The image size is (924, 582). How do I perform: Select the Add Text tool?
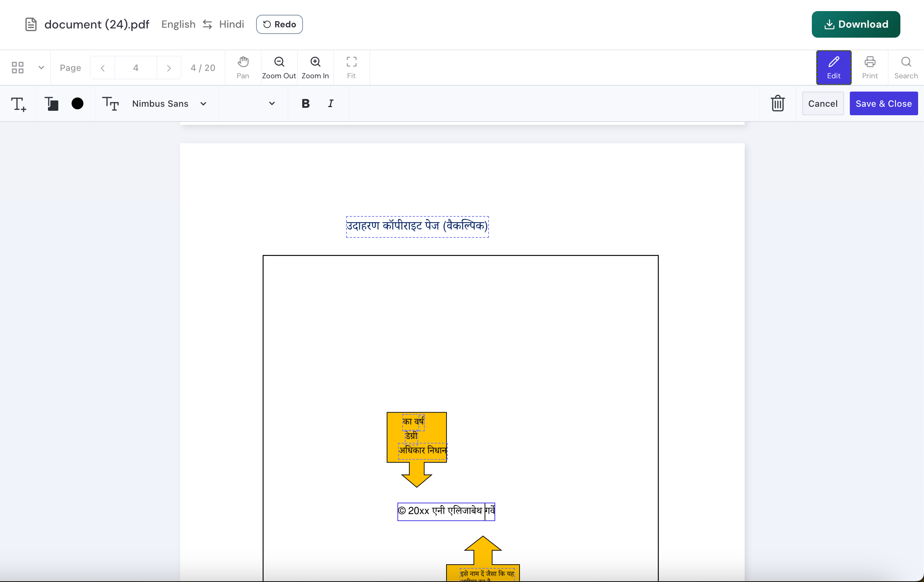19,103
